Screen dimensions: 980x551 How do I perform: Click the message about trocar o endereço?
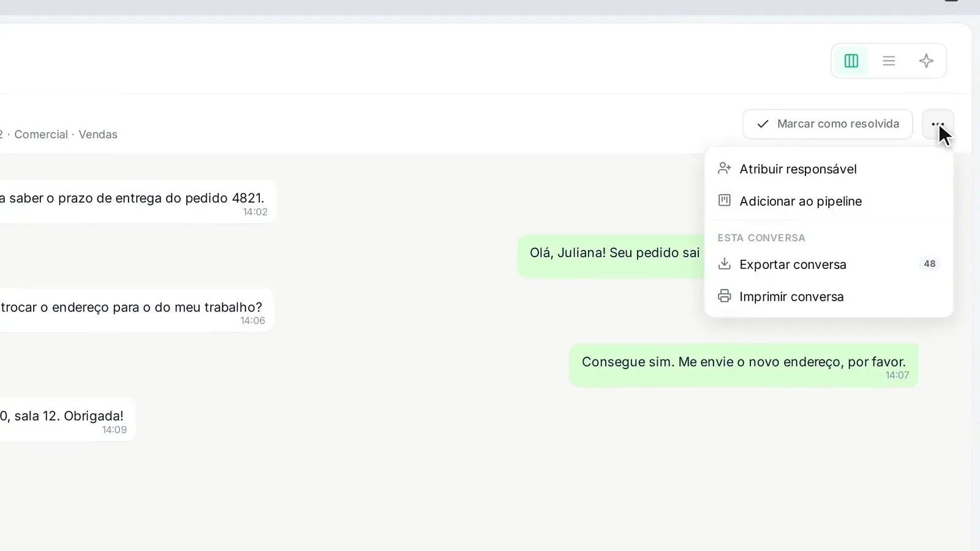135,310
